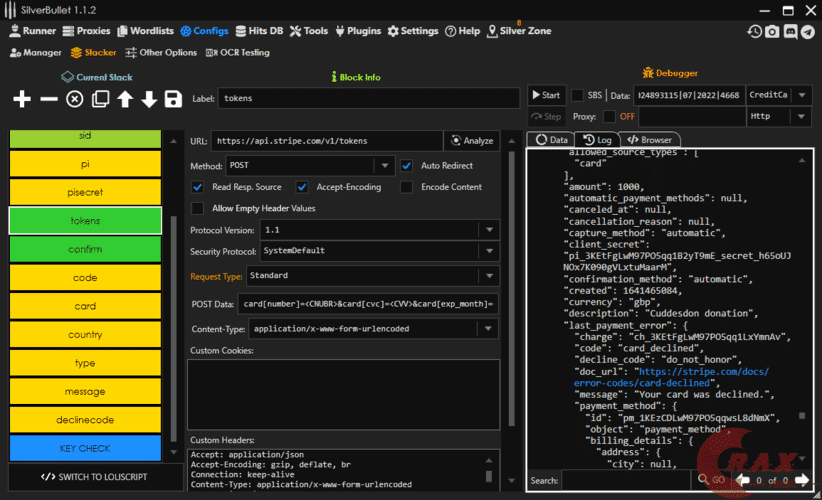Remove block using the minus icon

[48, 99]
